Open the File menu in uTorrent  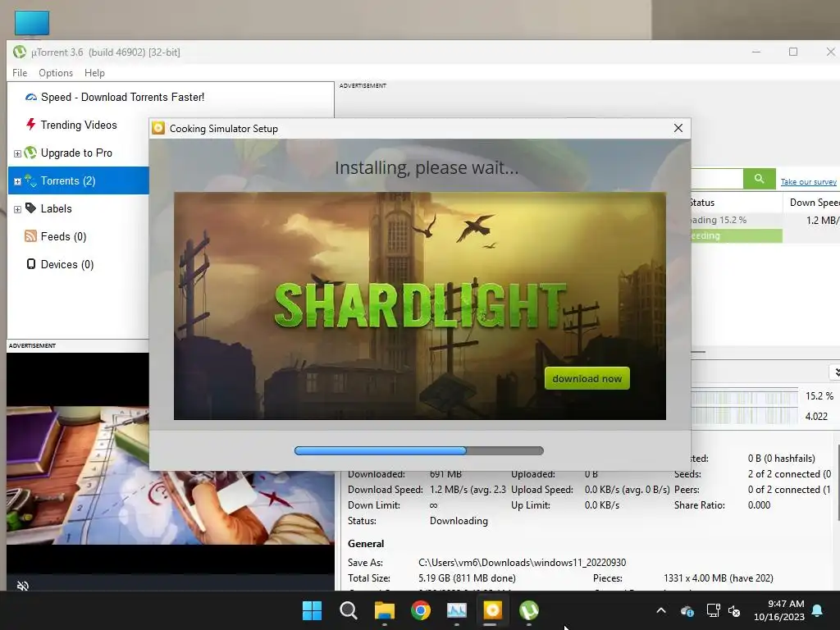[x=20, y=73]
